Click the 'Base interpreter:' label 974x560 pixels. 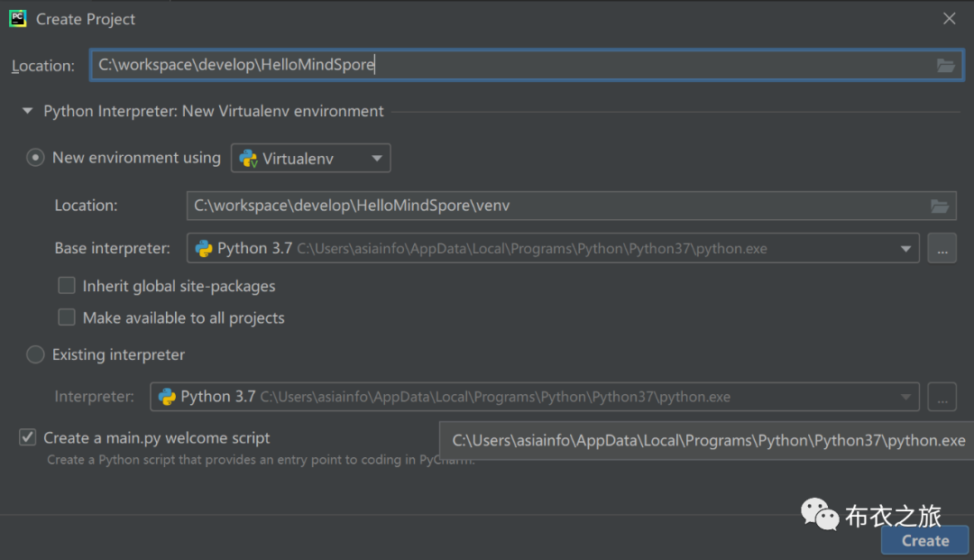[x=113, y=248]
